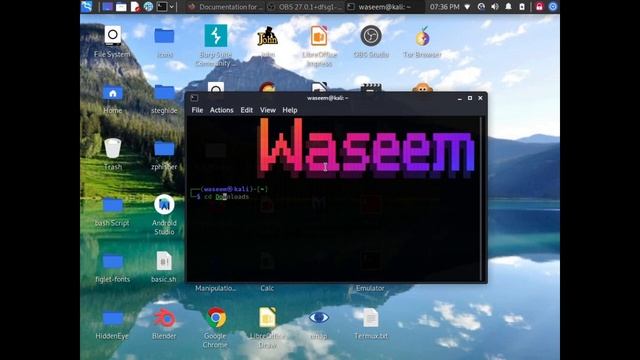Open the terminal Actions menu
640x360 pixels.
tap(222, 110)
